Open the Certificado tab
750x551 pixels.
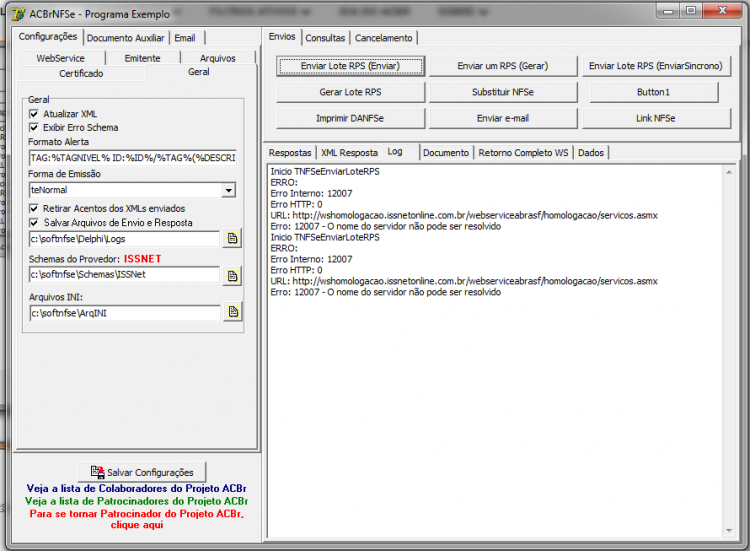pos(81,73)
